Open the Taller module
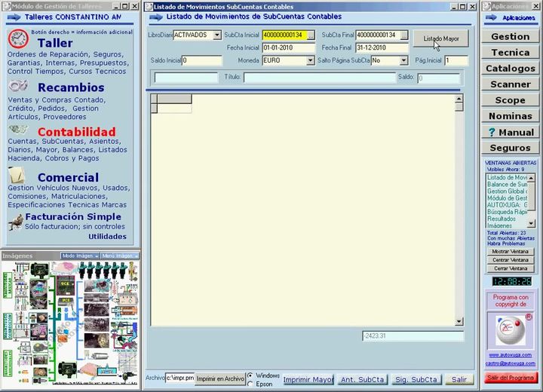Screen dimensions: 543x392 coord(55,43)
